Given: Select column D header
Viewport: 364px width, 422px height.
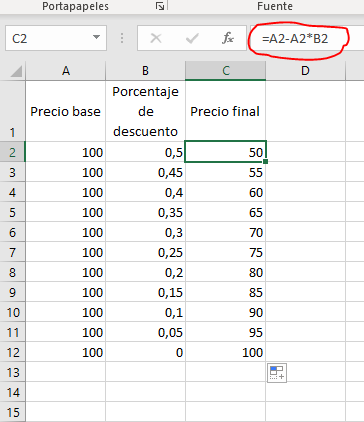Looking at the screenshot, I should 305,71.
